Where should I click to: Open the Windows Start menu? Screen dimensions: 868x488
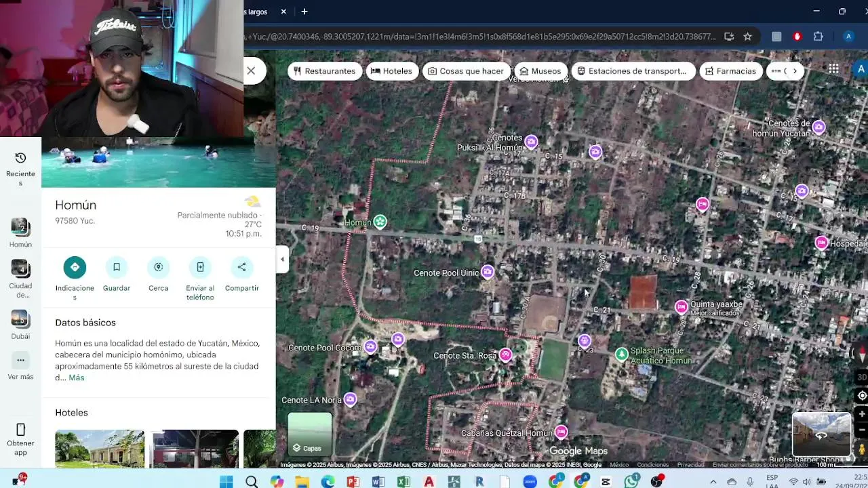tap(226, 482)
